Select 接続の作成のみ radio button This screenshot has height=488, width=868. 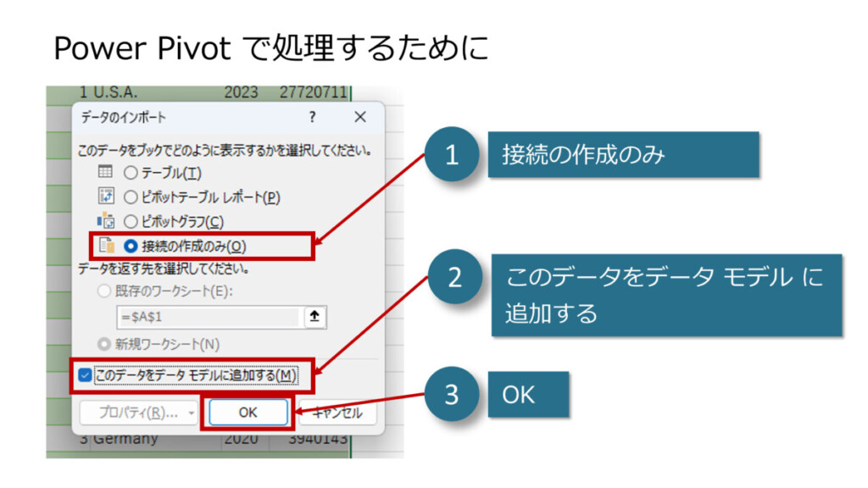tap(131, 246)
